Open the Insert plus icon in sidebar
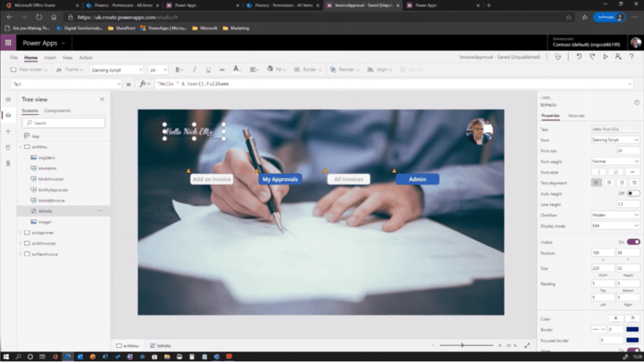The width and height of the screenshot is (644, 362). (x=8, y=131)
